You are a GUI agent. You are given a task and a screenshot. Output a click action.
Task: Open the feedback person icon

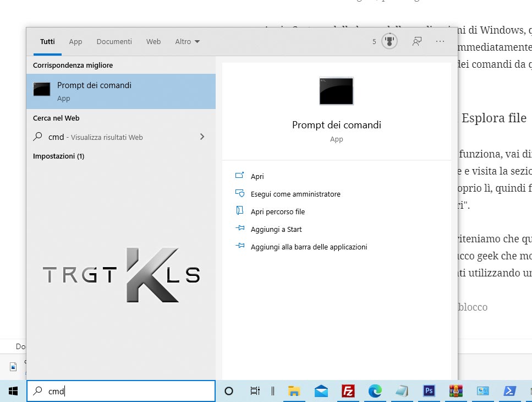click(x=417, y=42)
